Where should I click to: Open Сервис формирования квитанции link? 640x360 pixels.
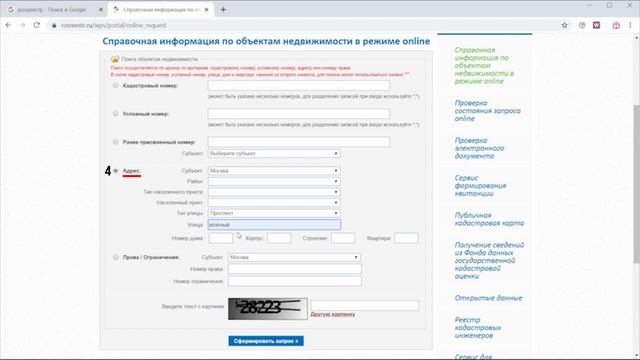point(480,185)
